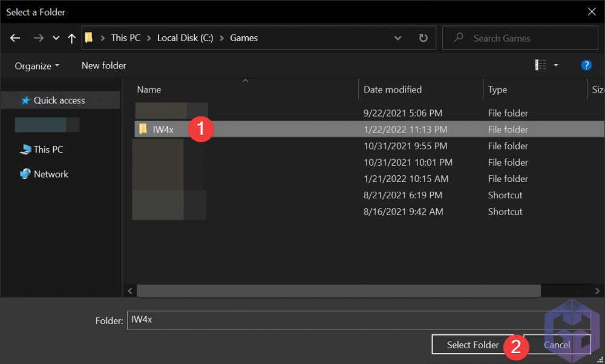The height and width of the screenshot is (364, 605).
Task: Click the Back navigation arrow
Action: pyautogui.click(x=16, y=38)
